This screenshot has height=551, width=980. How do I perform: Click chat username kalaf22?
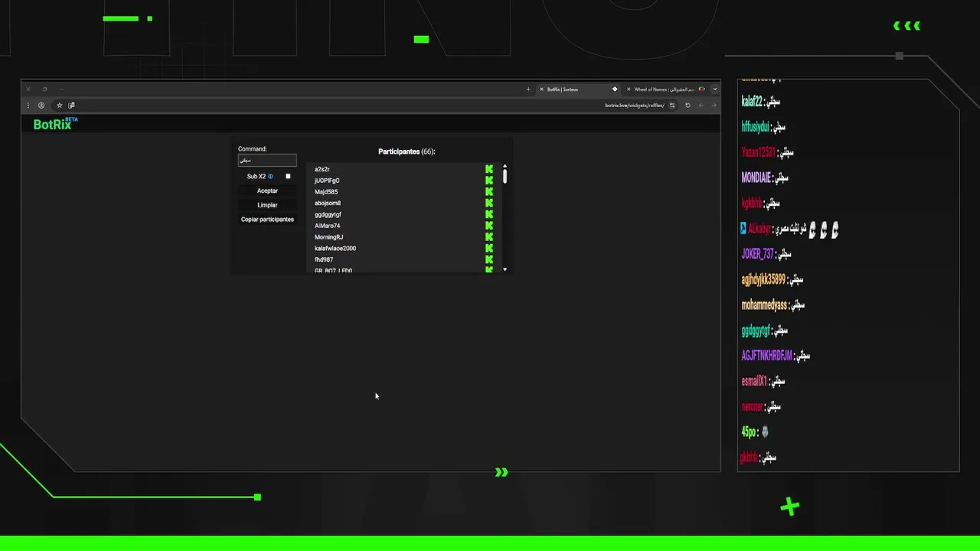[752, 101]
